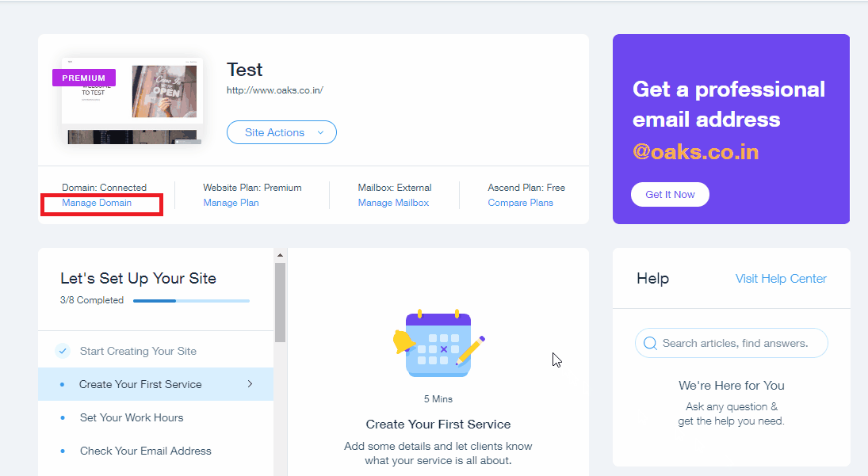Expand the Create Your First Service chevron
This screenshot has width=868, height=476.
(x=250, y=383)
